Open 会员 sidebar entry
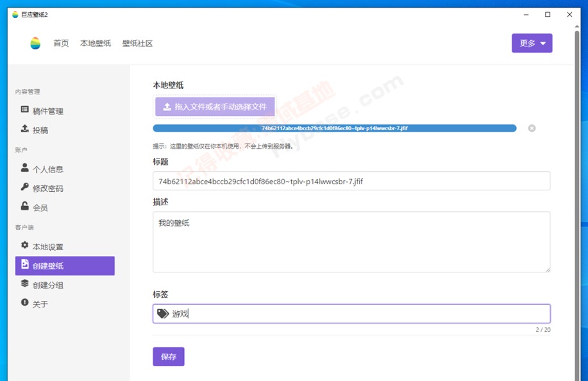Viewport: 588px width, 381px height. point(65,207)
